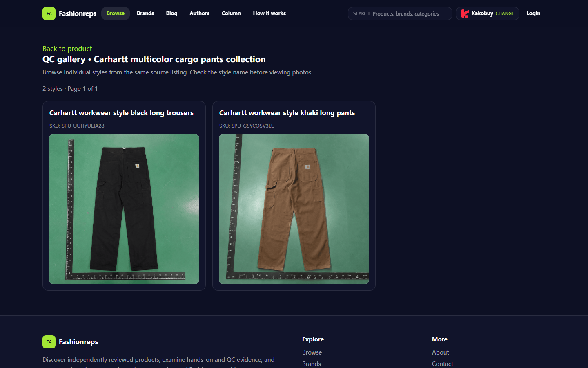Click the footer FA logo badge
The image size is (588, 368).
[x=49, y=342]
